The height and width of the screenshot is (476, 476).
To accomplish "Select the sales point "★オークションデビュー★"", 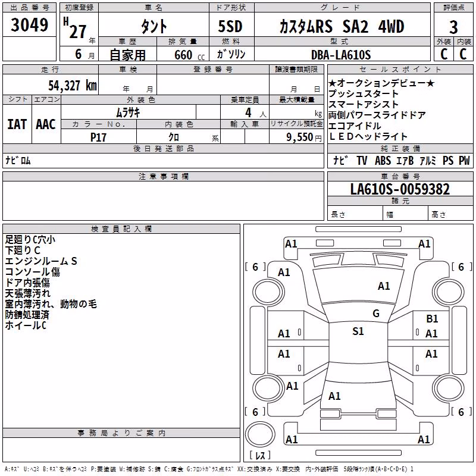I will point(381,83).
